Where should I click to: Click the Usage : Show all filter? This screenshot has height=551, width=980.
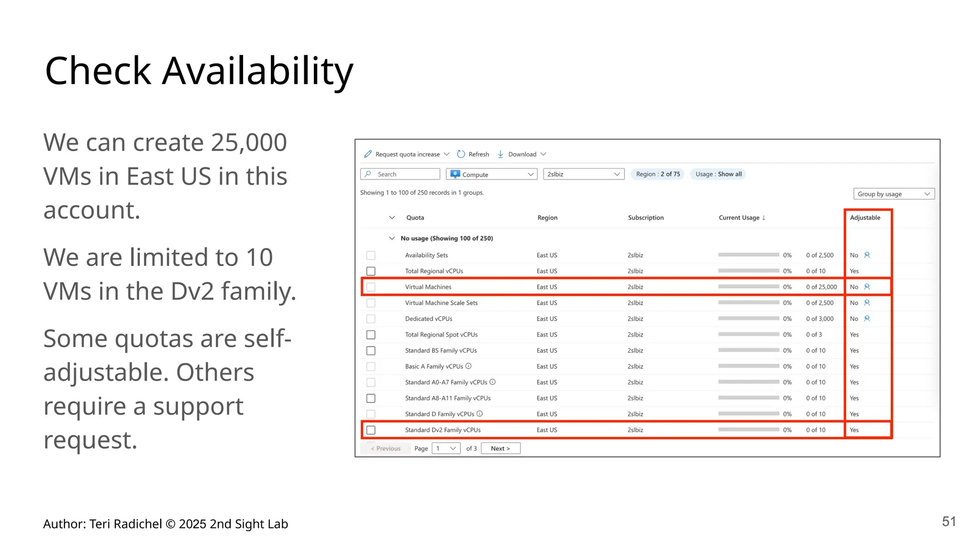(x=719, y=174)
